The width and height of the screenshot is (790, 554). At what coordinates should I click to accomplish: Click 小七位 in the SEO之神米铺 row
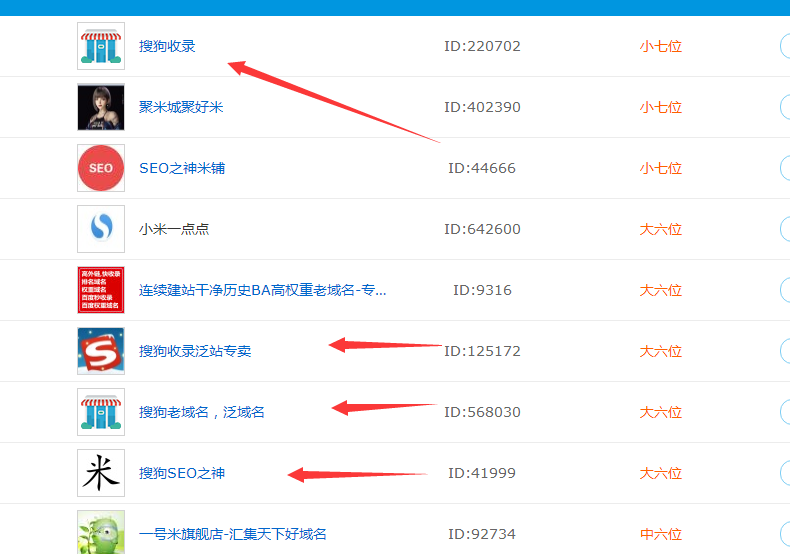point(661,168)
